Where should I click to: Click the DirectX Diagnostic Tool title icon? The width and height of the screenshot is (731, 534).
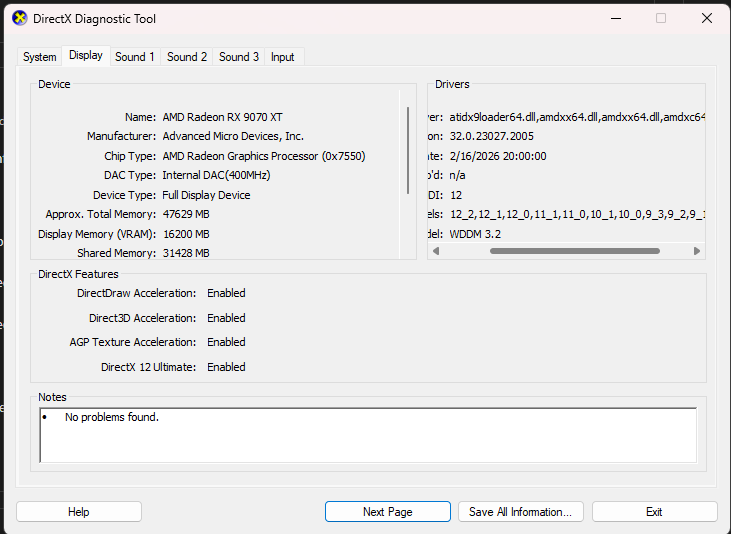20,19
